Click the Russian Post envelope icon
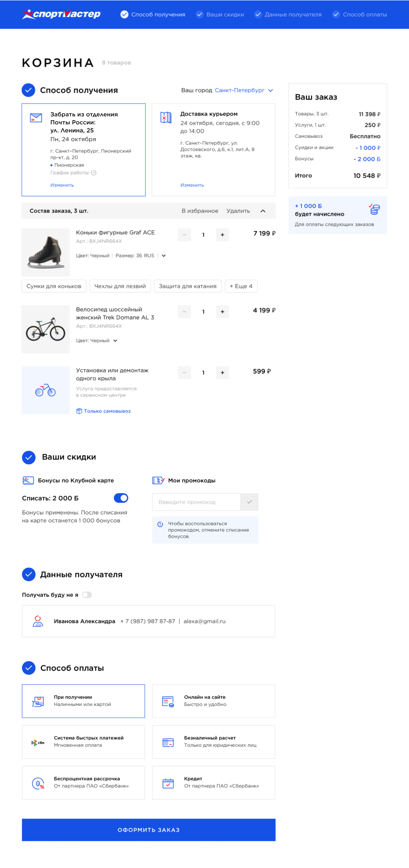Screen dimensions: 409x868 click(36, 118)
